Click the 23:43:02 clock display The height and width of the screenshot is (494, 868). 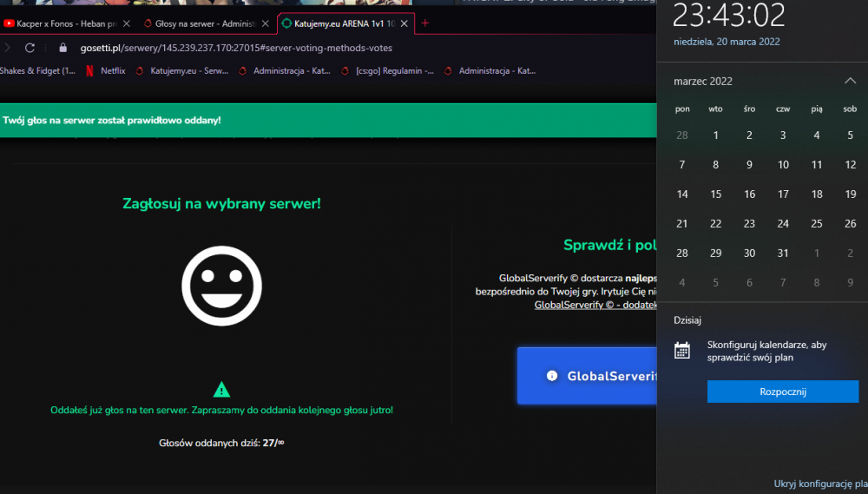[728, 15]
